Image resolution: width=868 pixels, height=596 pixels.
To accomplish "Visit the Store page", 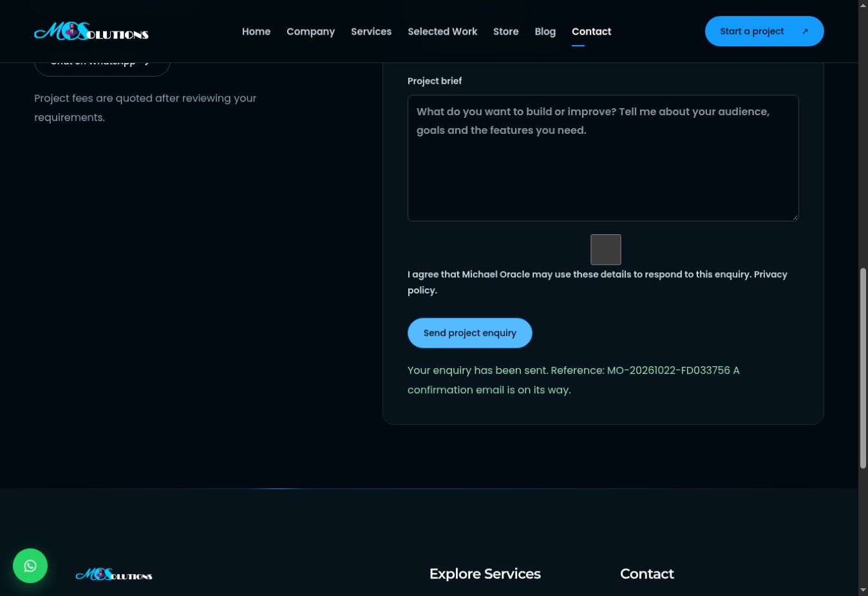I will click(x=506, y=32).
